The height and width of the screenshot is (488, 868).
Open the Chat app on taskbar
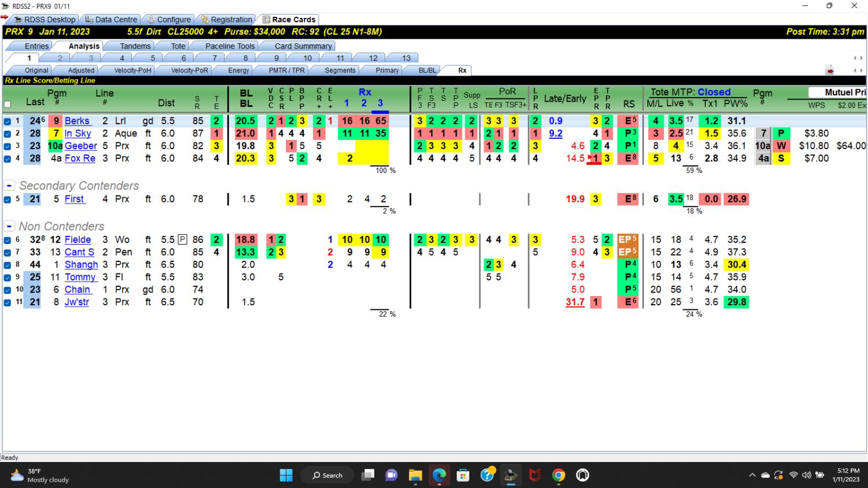[x=391, y=475]
